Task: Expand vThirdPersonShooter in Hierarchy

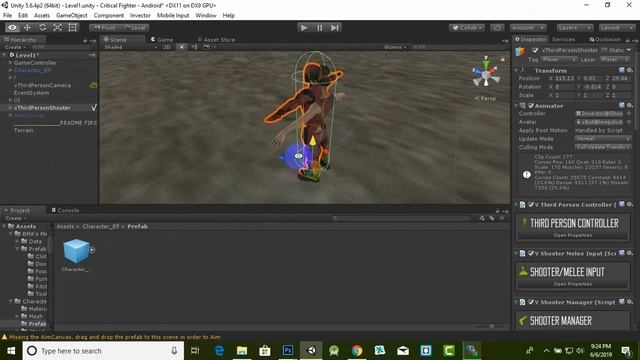Action: (11, 108)
